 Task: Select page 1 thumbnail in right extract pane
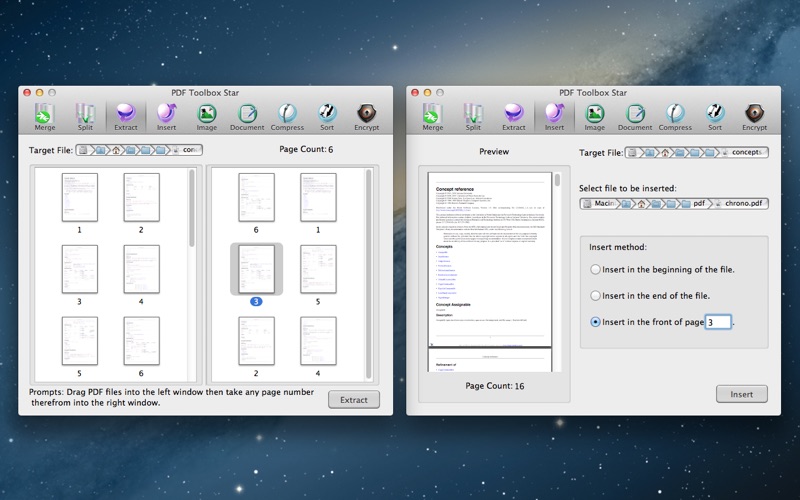(x=318, y=197)
